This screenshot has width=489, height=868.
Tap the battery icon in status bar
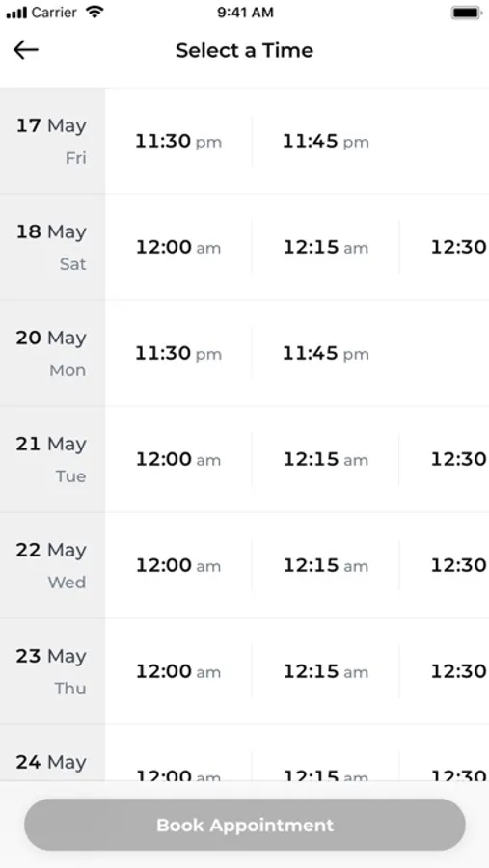pos(466,13)
